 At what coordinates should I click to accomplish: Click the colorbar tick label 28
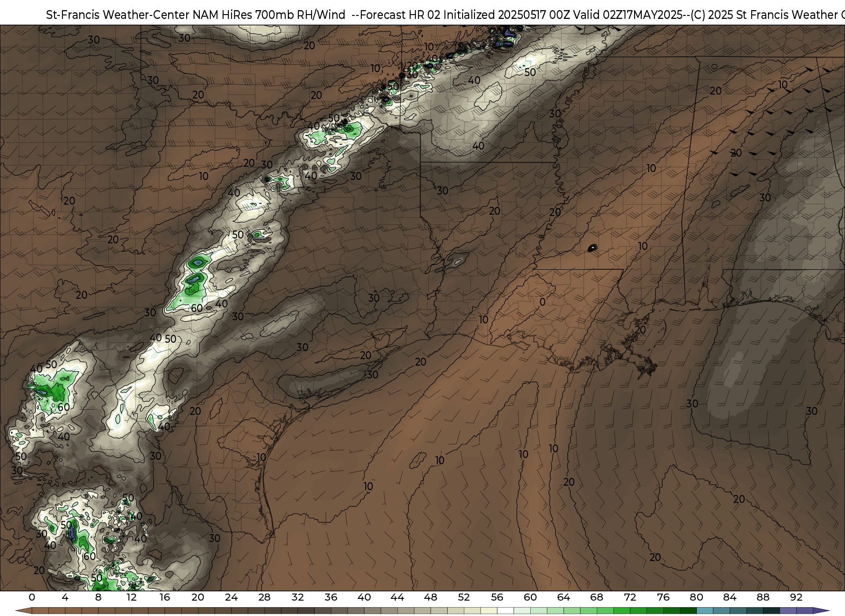pyautogui.click(x=265, y=597)
